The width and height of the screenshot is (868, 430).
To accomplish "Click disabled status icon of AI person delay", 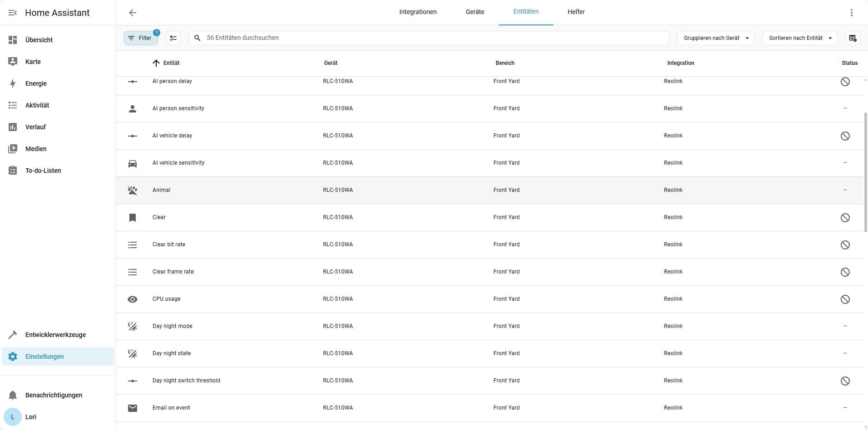I will tap(845, 82).
